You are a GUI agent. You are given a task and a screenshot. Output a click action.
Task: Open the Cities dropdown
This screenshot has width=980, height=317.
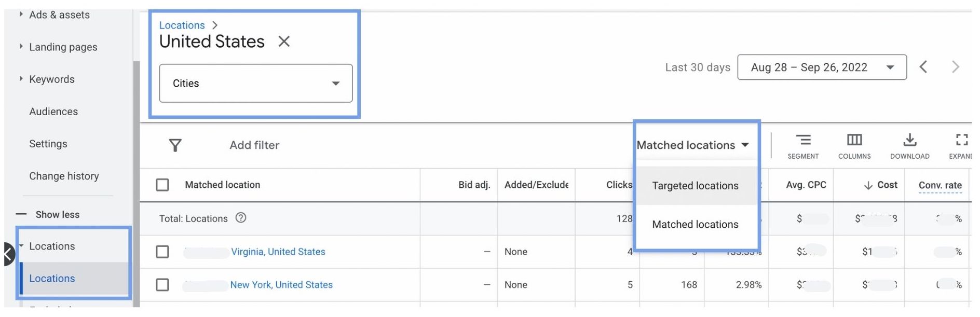point(256,83)
